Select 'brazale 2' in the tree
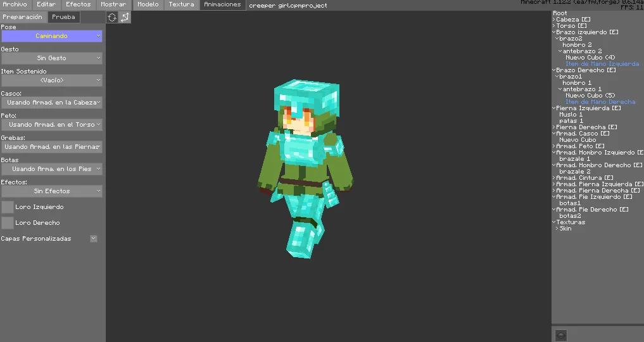 pos(574,172)
